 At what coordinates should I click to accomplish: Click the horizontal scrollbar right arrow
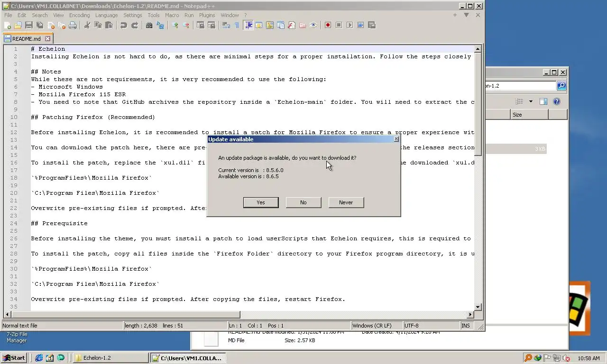tap(470, 315)
